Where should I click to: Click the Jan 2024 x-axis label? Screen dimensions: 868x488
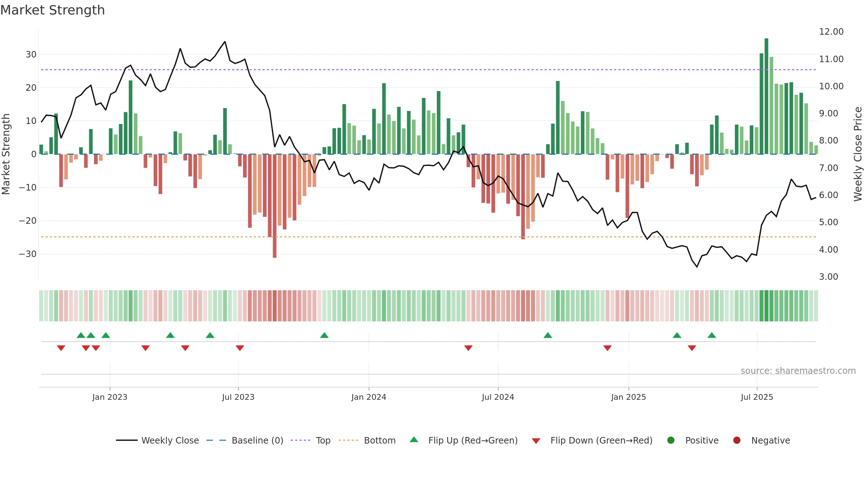click(x=369, y=397)
